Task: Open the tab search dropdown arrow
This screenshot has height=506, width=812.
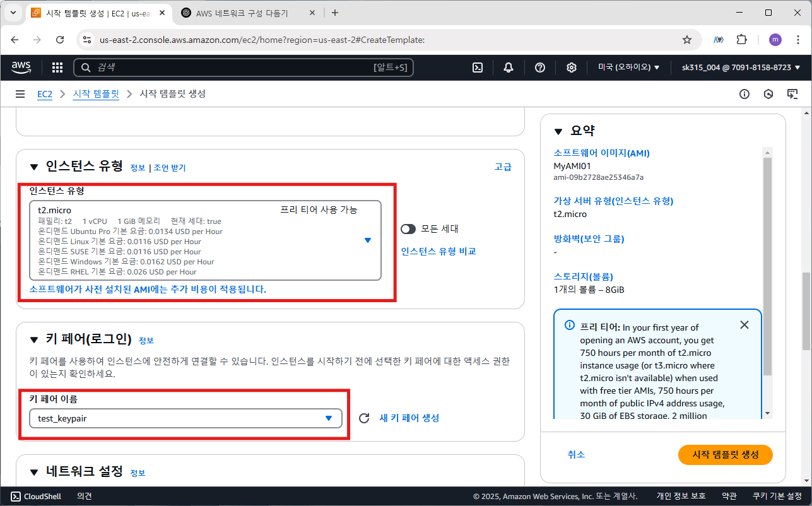Action: click(x=13, y=13)
